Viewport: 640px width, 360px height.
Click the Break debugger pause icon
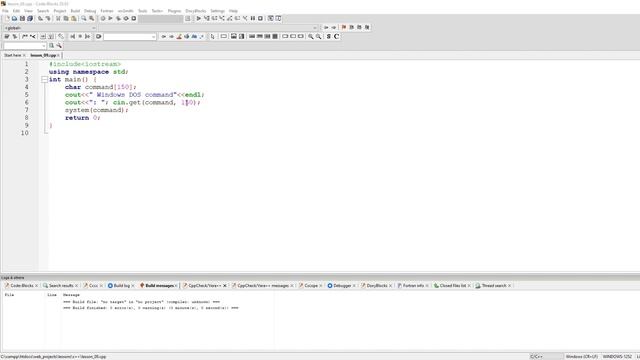point(253,18)
